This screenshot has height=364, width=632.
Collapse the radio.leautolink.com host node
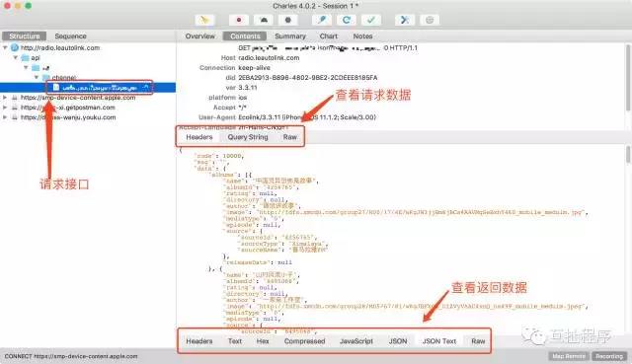(5, 47)
